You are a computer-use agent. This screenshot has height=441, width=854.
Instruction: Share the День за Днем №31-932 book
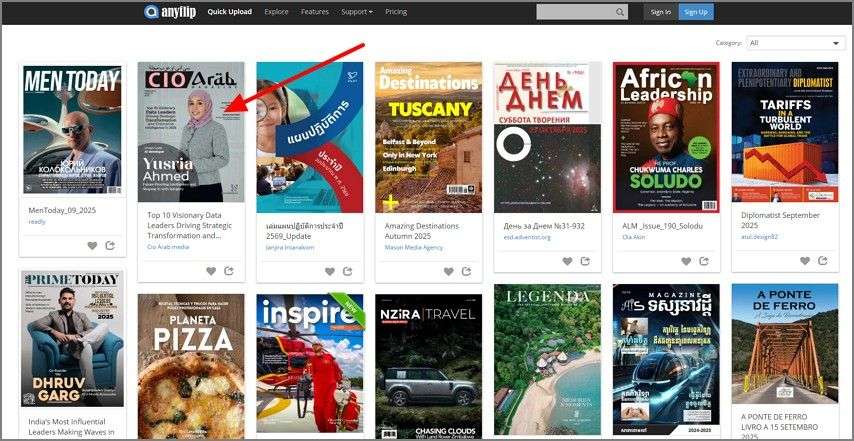[x=585, y=261]
